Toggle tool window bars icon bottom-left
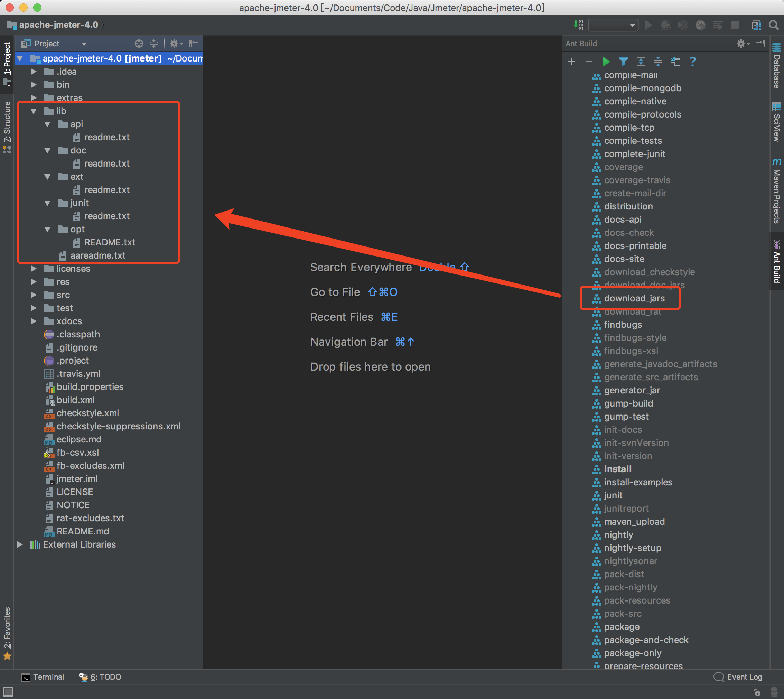Screen dimensions: 784x699 pos(8,692)
